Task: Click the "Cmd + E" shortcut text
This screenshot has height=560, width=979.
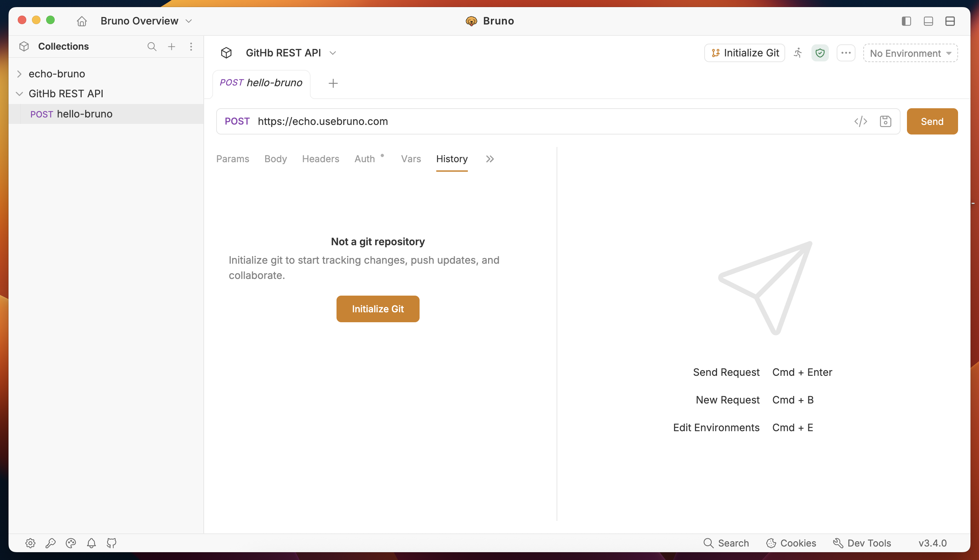Action: point(792,428)
